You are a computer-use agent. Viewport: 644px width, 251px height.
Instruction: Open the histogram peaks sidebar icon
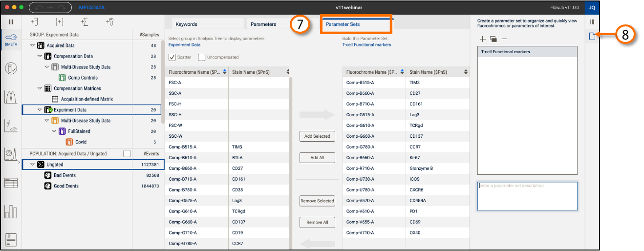coord(11,98)
